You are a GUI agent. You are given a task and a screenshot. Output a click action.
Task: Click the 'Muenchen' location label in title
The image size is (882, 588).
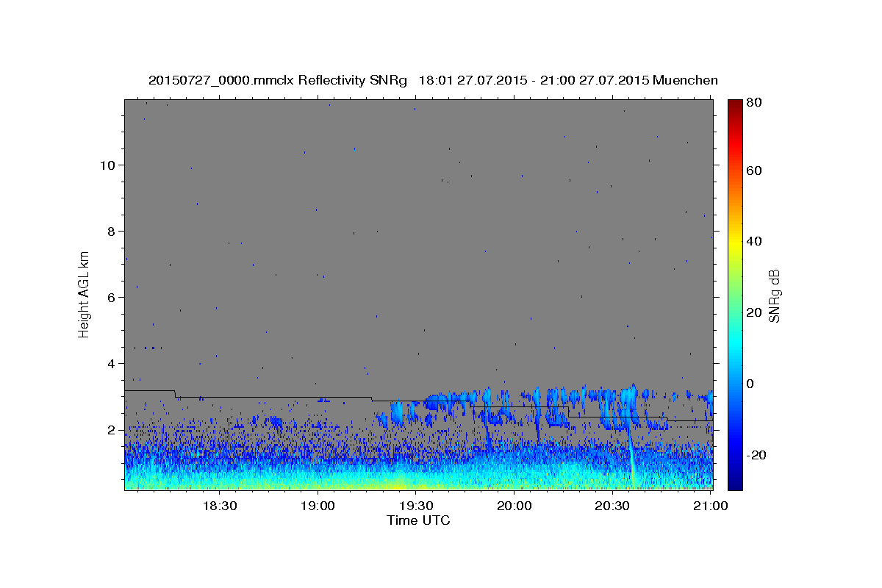pyautogui.click(x=685, y=80)
